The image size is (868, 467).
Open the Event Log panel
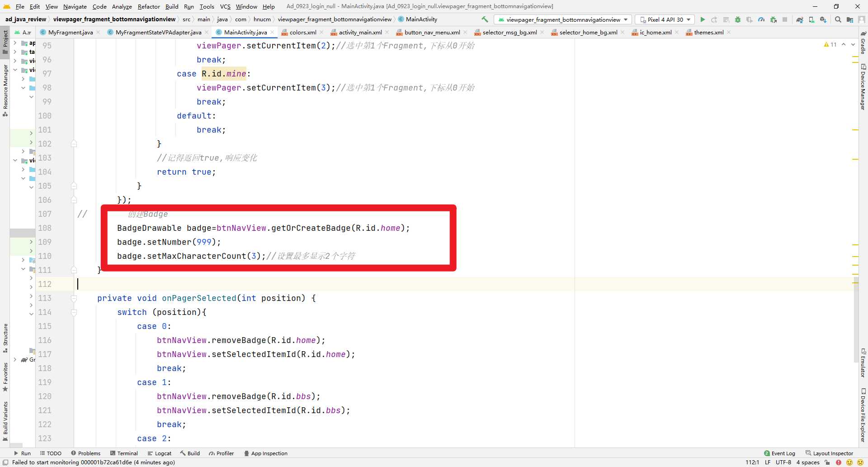pyautogui.click(x=779, y=453)
